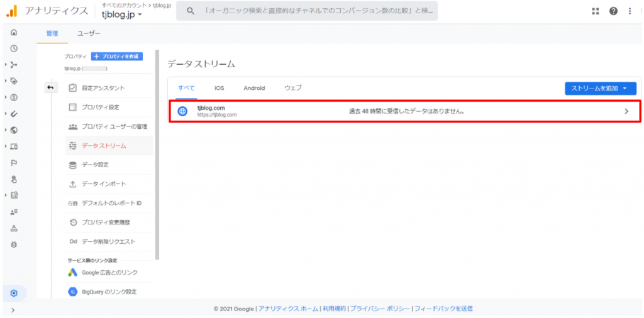The width and height of the screenshot is (644, 318).
Task: Click the https://tjblog.com URL text
Action: point(217,115)
